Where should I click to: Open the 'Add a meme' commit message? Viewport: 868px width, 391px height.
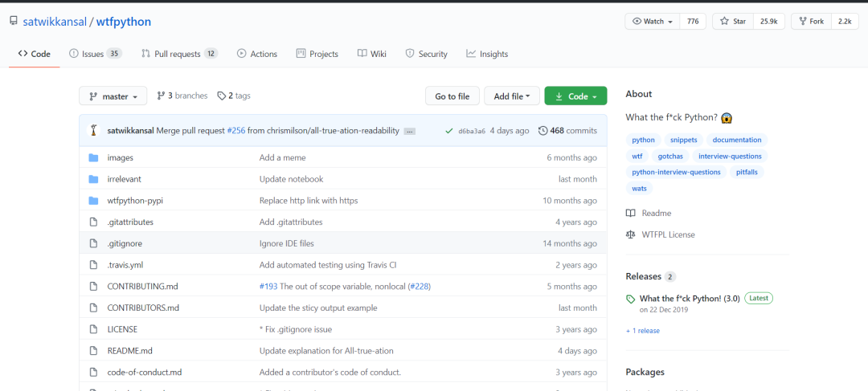[x=282, y=157]
